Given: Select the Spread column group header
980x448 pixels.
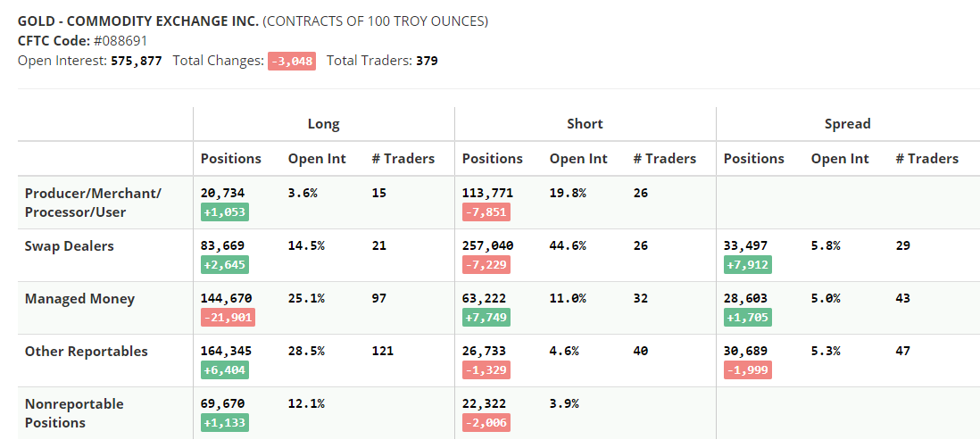Looking at the screenshot, I should point(847,124).
